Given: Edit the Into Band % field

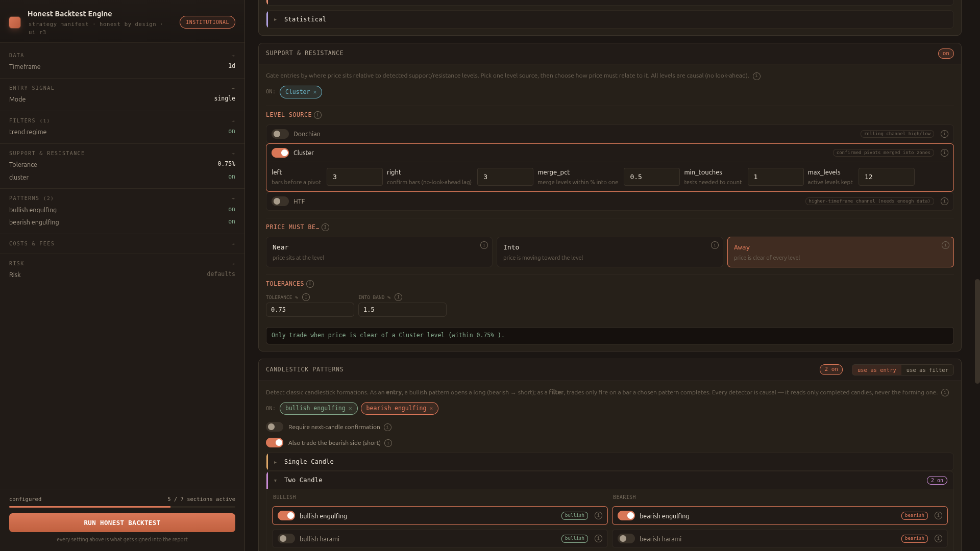Looking at the screenshot, I should pos(402,310).
